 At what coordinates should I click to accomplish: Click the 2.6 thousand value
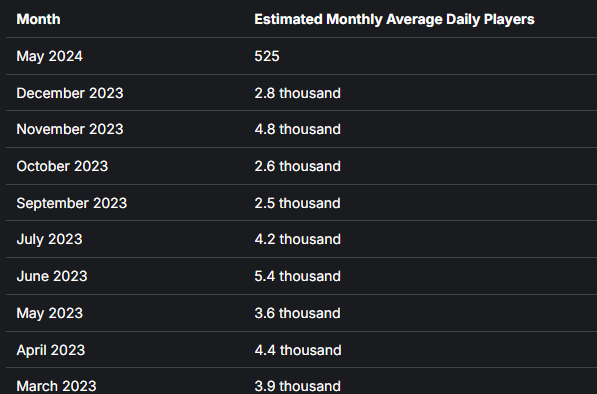tap(297, 166)
